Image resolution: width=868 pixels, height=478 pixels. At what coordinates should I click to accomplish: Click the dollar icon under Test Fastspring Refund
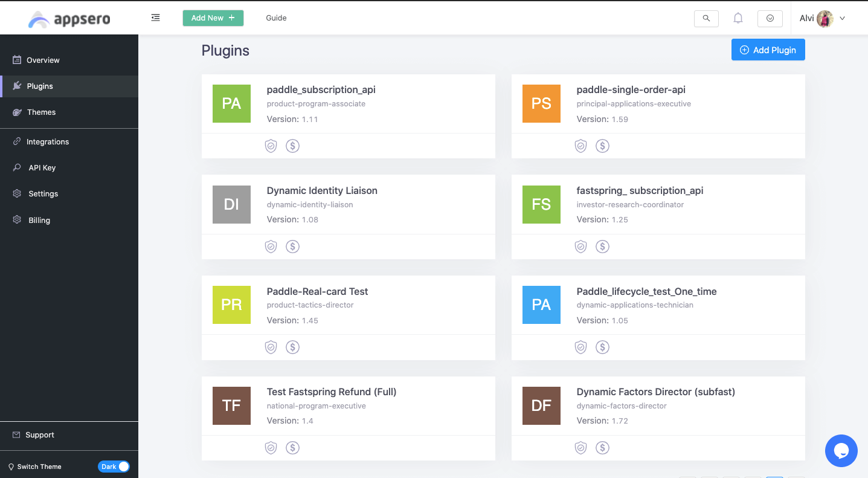[293, 448]
